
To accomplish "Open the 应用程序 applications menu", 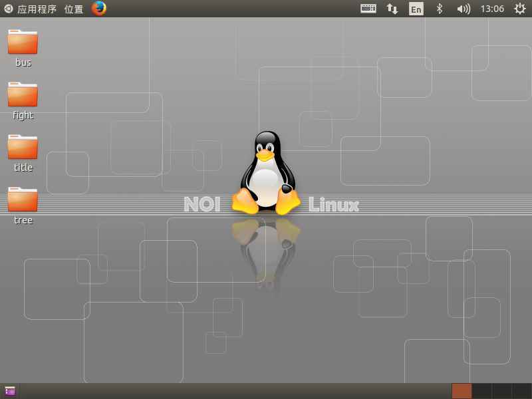I will pos(30,9).
